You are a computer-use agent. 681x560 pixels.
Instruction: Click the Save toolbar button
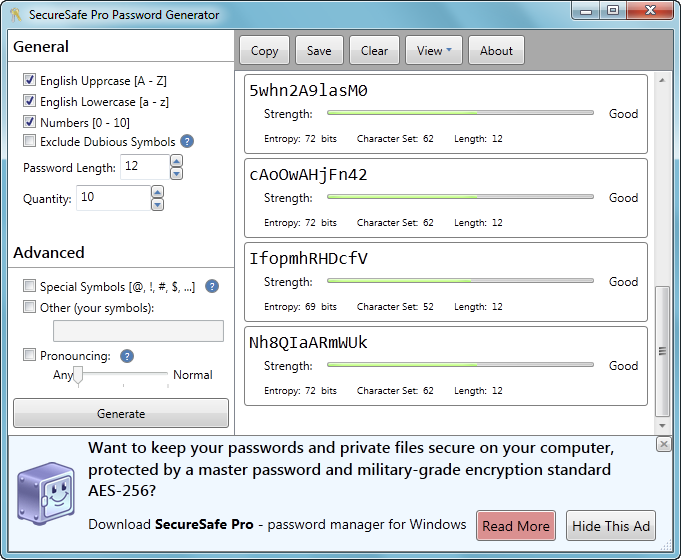pyautogui.click(x=319, y=50)
